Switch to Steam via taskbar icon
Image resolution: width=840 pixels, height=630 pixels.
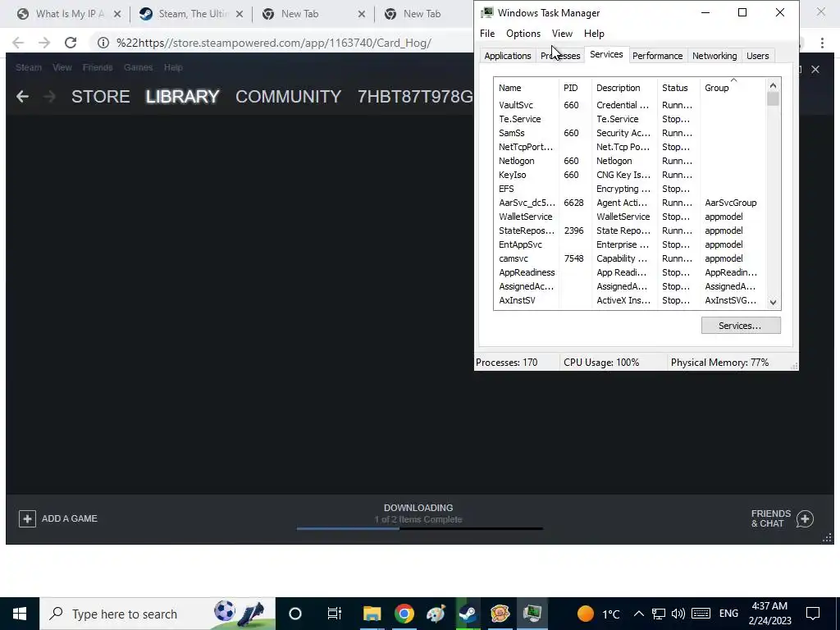[x=468, y=614]
